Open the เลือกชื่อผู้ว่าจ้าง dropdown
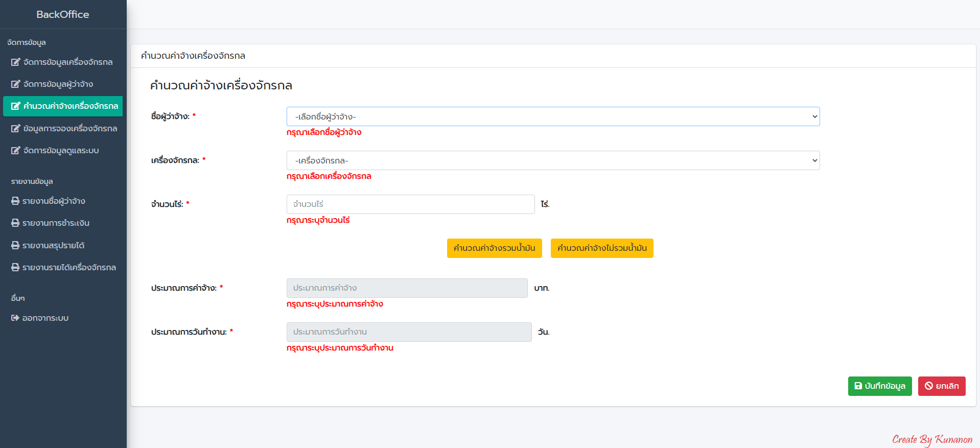This screenshot has width=980, height=448. [553, 116]
